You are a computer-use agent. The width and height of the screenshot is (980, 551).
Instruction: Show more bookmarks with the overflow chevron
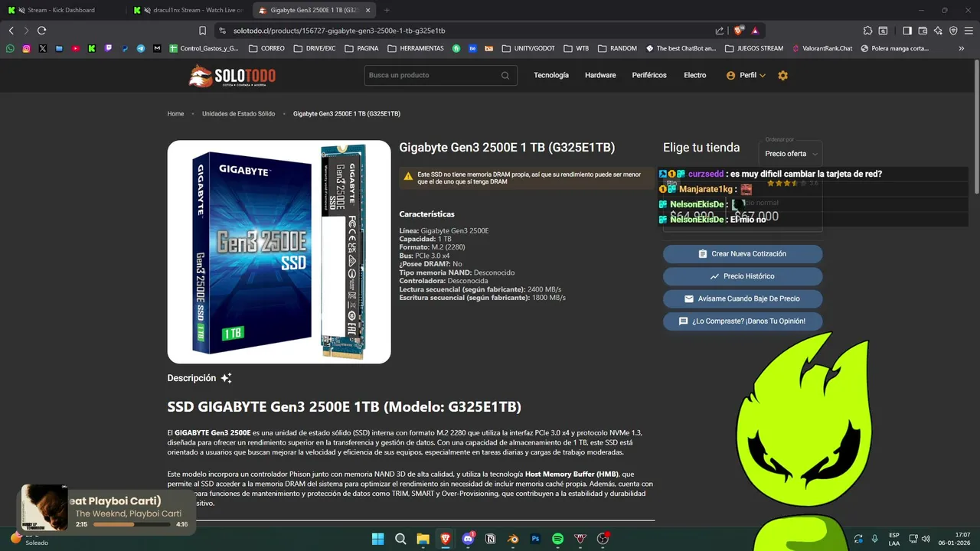[962, 48]
